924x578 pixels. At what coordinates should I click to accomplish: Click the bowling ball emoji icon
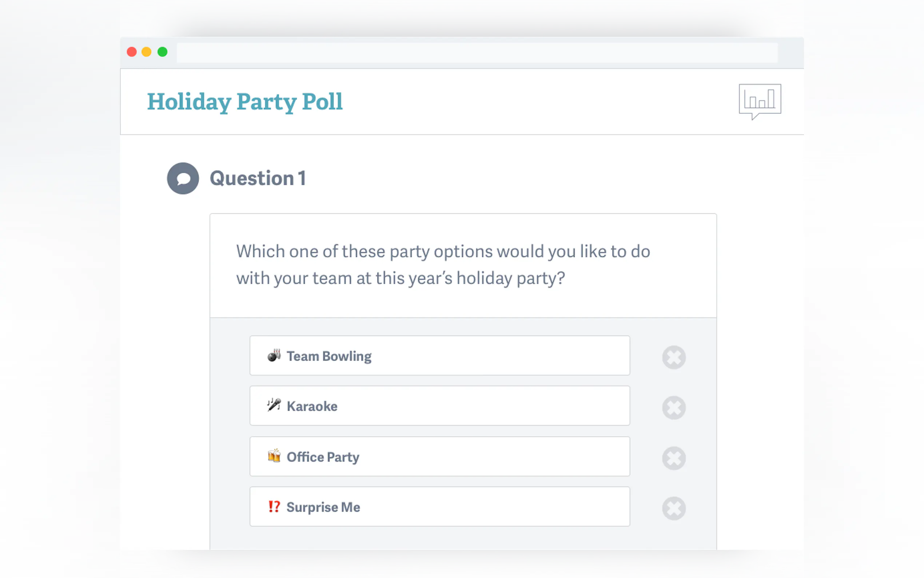pyautogui.click(x=274, y=356)
